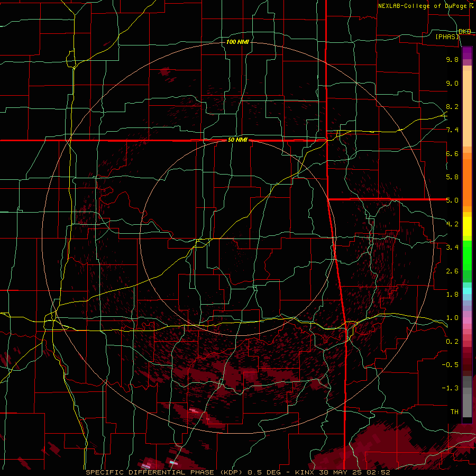Screen dimensions: 476x476
Task: Pick the cyan segment of the color bar
Action: (467, 290)
